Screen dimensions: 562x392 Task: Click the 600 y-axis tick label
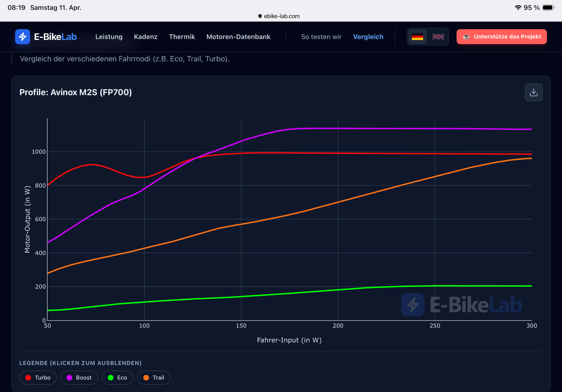(40, 219)
